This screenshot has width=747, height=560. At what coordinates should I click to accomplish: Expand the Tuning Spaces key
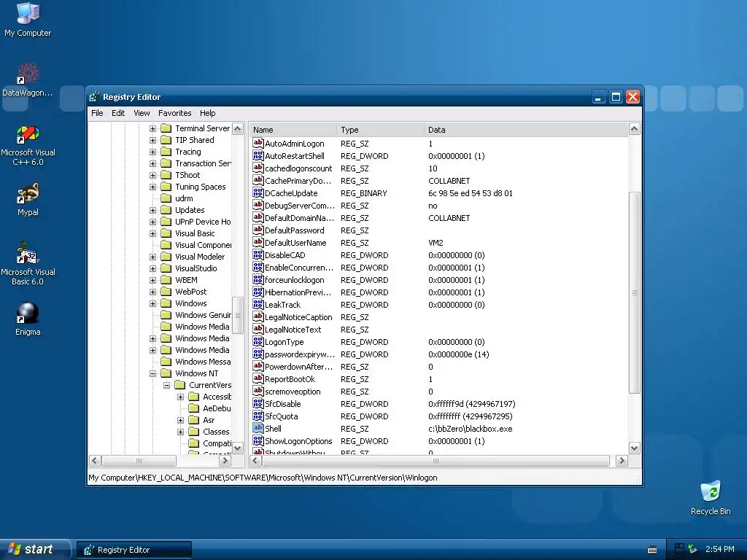coord(152,187)
